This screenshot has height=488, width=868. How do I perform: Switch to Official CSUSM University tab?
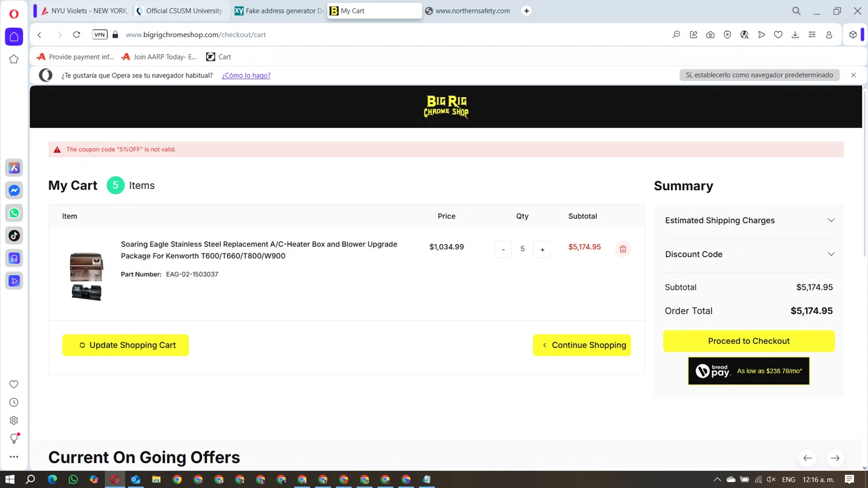pos(179,11)
